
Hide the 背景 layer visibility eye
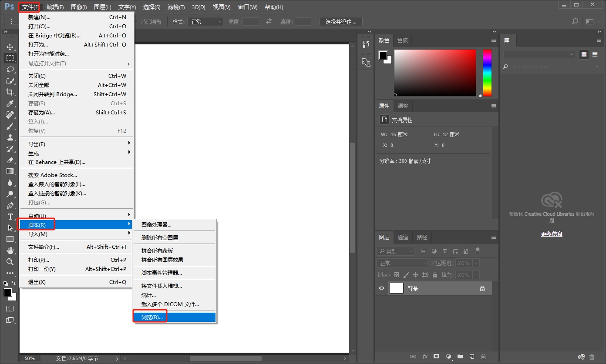point(381,288)
